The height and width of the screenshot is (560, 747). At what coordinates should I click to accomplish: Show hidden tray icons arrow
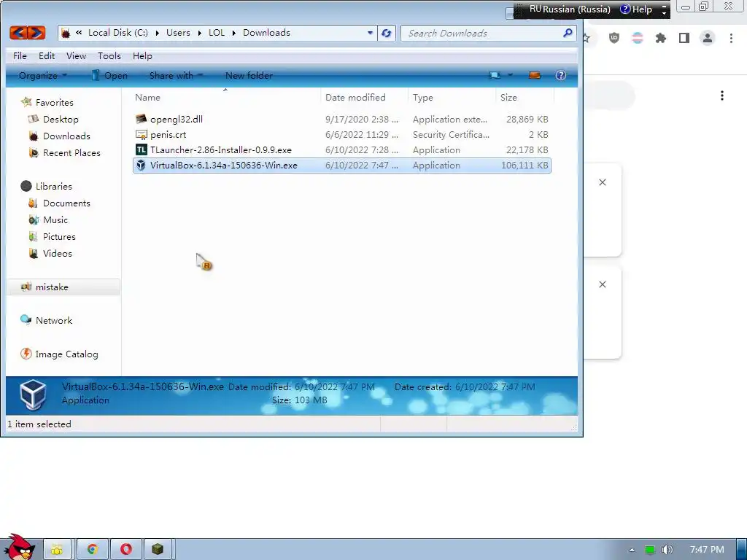coord(632,550)
